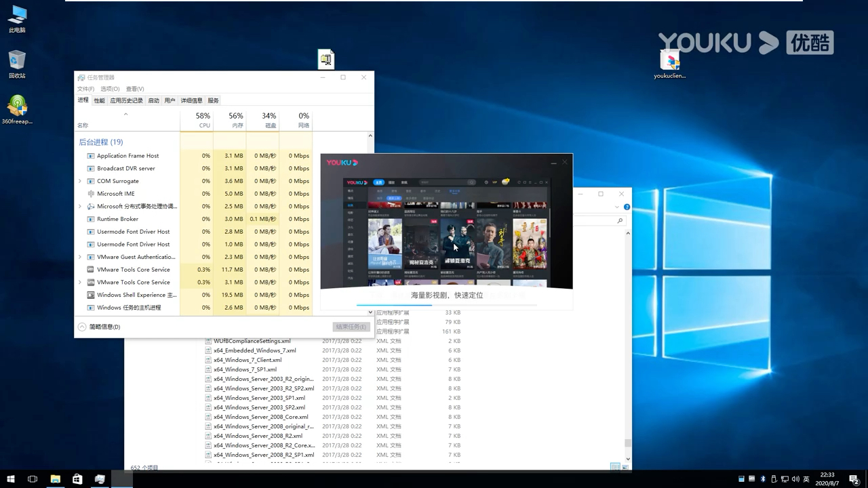Click the Microsoft IME process icon

click(x=91, y=194)
